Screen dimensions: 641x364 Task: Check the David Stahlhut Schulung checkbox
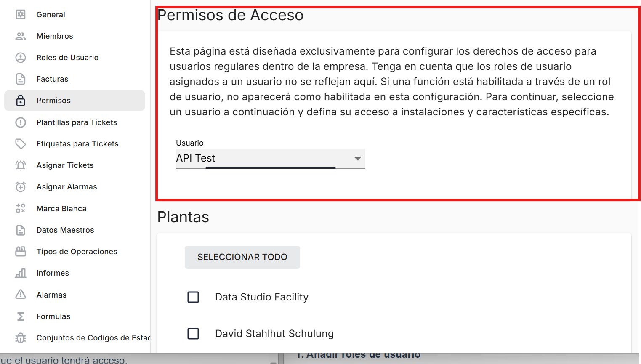pyautogui.click(x=193, y=334)
